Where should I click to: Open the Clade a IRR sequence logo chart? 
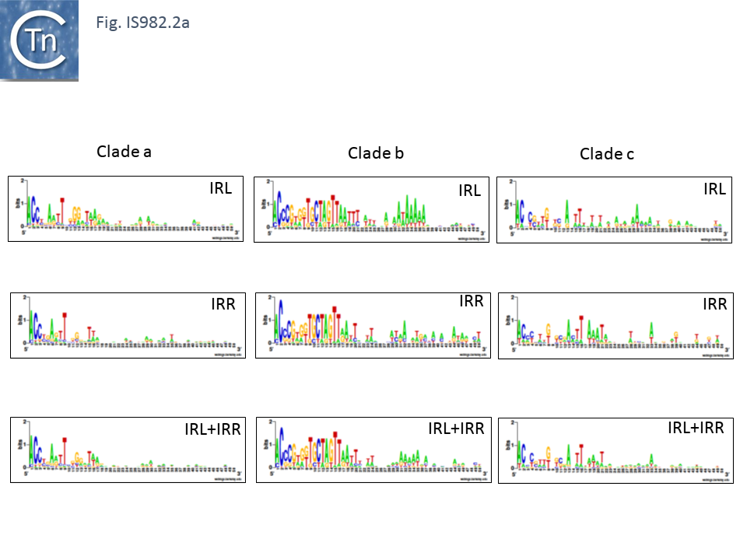[128, 327]
